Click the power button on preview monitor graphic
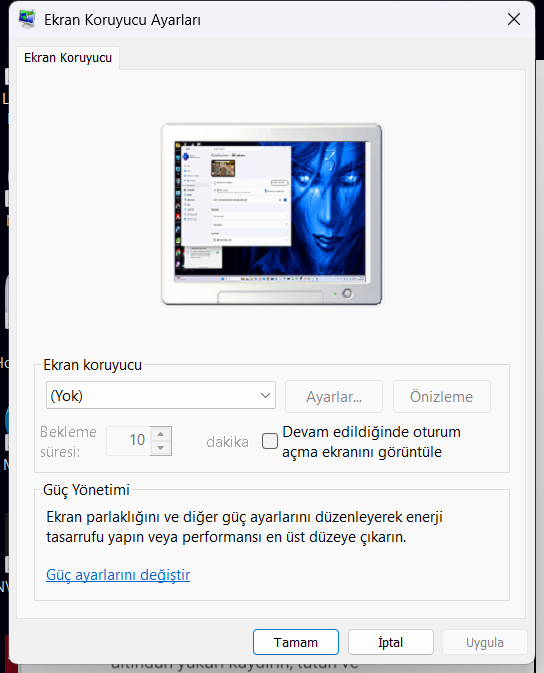The height and width of the screenshot is (673, 544). 347,293
